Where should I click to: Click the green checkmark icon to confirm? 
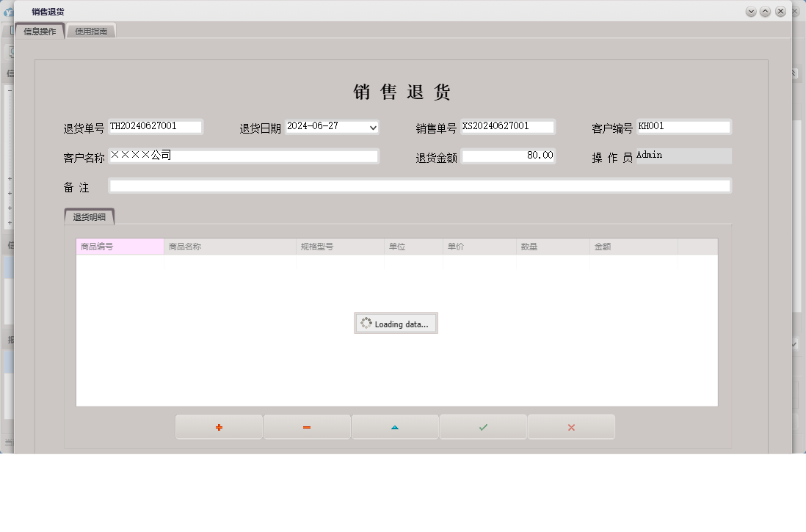482,426
